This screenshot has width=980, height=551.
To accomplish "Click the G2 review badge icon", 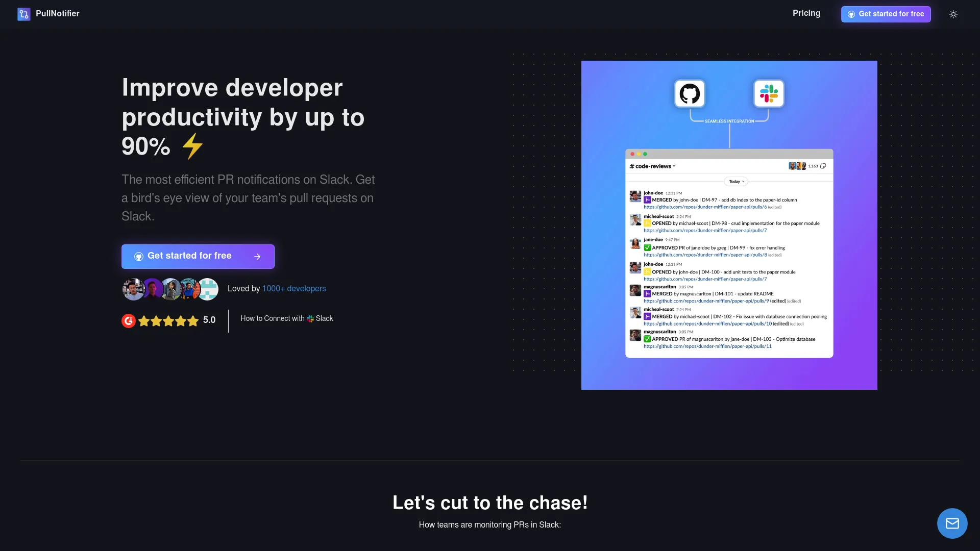I will pyautogui.click(x=129, y=320).
